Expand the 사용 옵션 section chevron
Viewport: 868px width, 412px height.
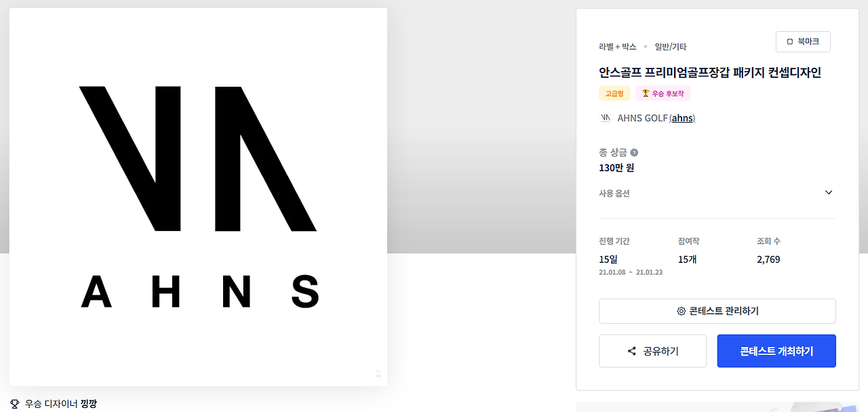coord(829,192)
